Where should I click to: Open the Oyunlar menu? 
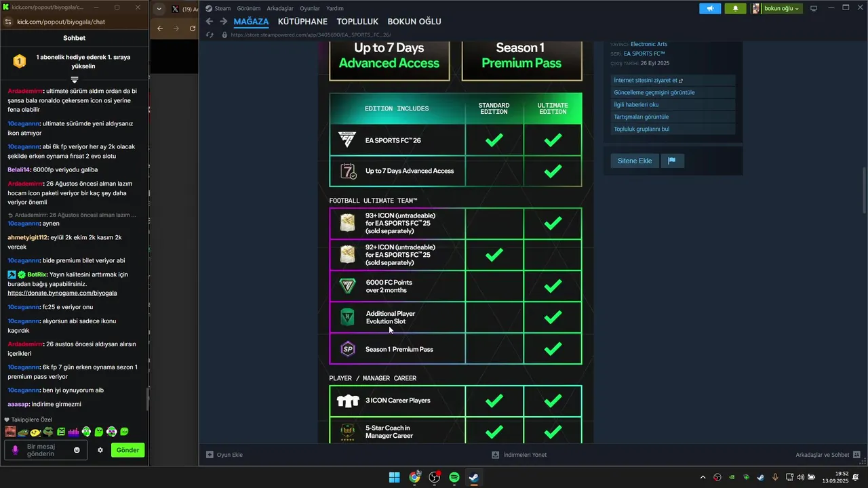point(310,9)
